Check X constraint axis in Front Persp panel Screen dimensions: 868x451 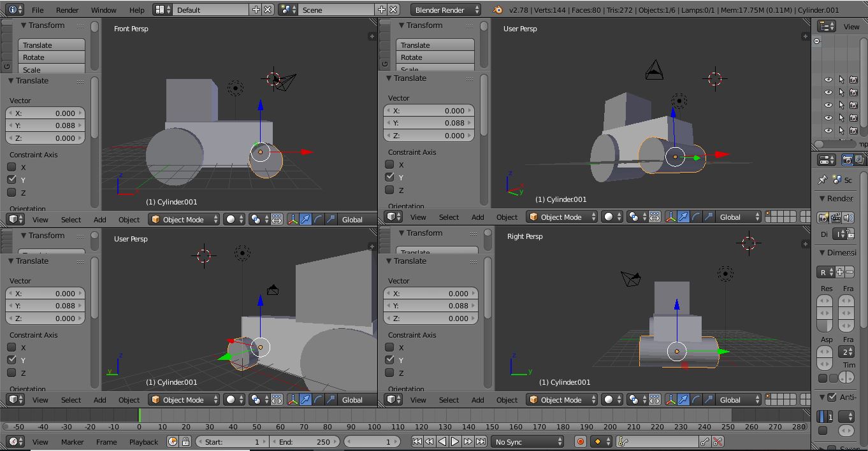point(11,167)
